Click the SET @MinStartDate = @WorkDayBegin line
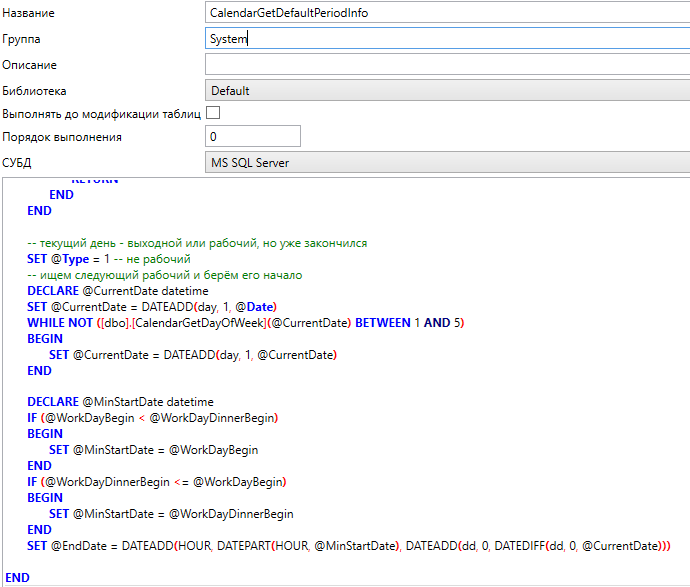This screenshot has height=587, width=690. pyautogui.click(x=153, y=450)
